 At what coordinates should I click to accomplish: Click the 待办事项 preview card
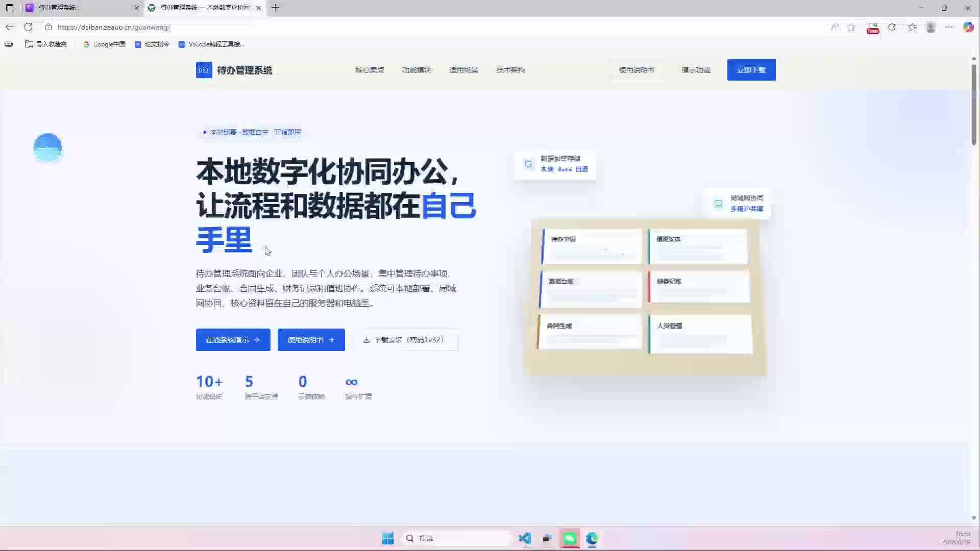tap(592, 246)
